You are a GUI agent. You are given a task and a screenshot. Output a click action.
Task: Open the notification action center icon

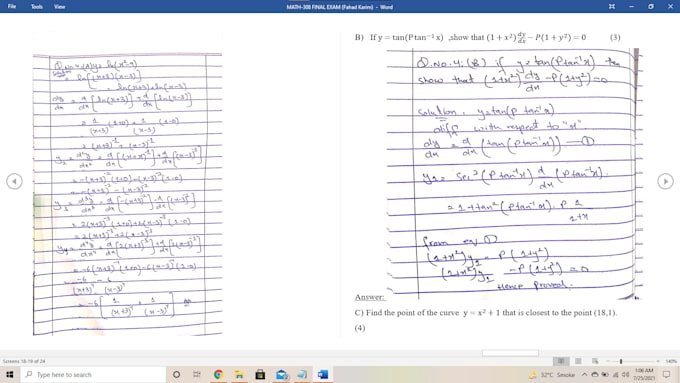coord(666,374)
